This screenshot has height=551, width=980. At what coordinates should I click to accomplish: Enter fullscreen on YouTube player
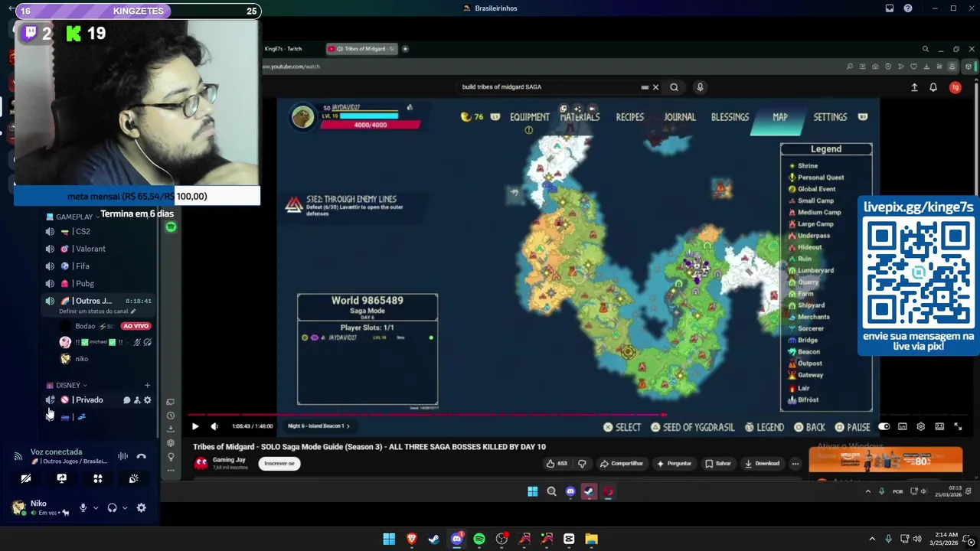957,426
